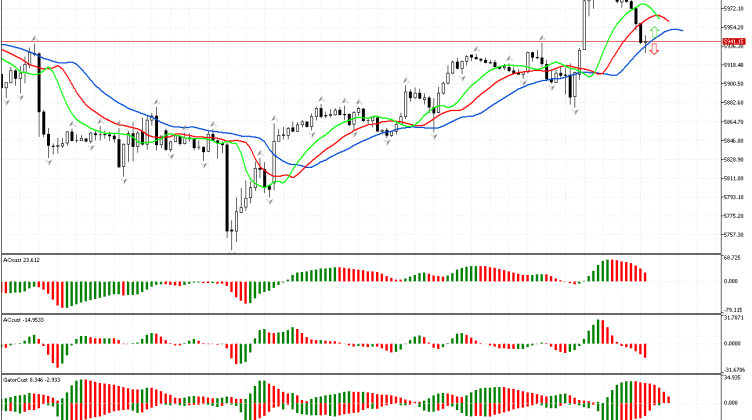Click the 68.725 value on AO scale

point(732,258)
